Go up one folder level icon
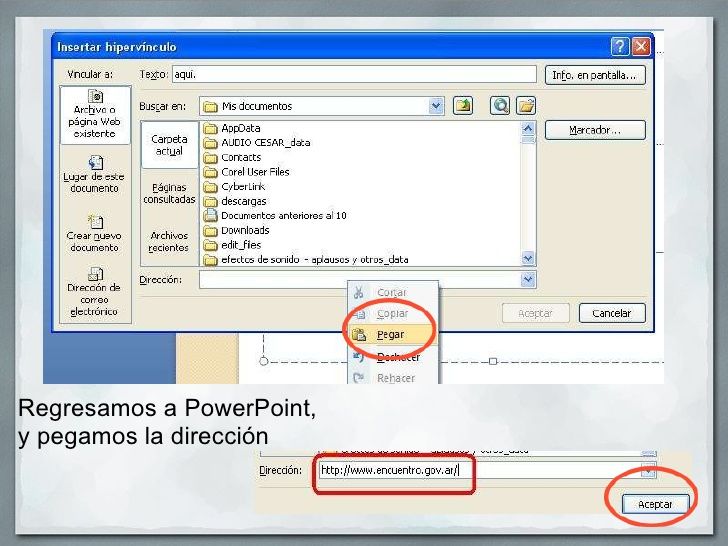Viewport: 728px width, 546px height. 462,106
